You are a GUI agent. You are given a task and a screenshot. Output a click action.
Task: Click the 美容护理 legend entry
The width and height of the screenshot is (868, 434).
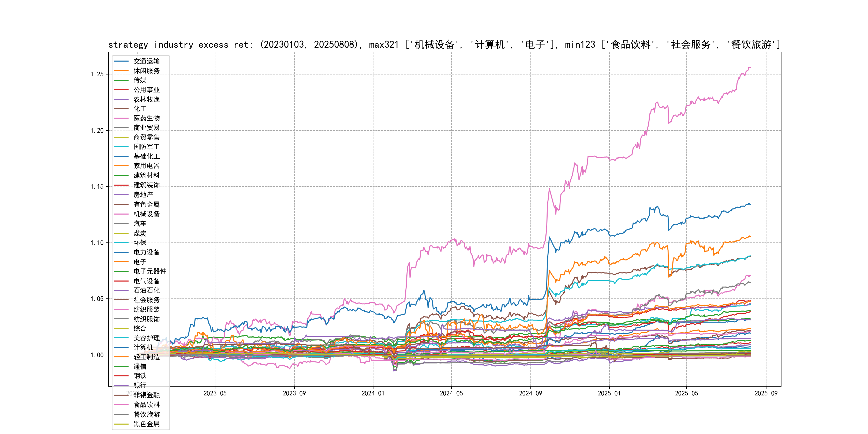146,338
